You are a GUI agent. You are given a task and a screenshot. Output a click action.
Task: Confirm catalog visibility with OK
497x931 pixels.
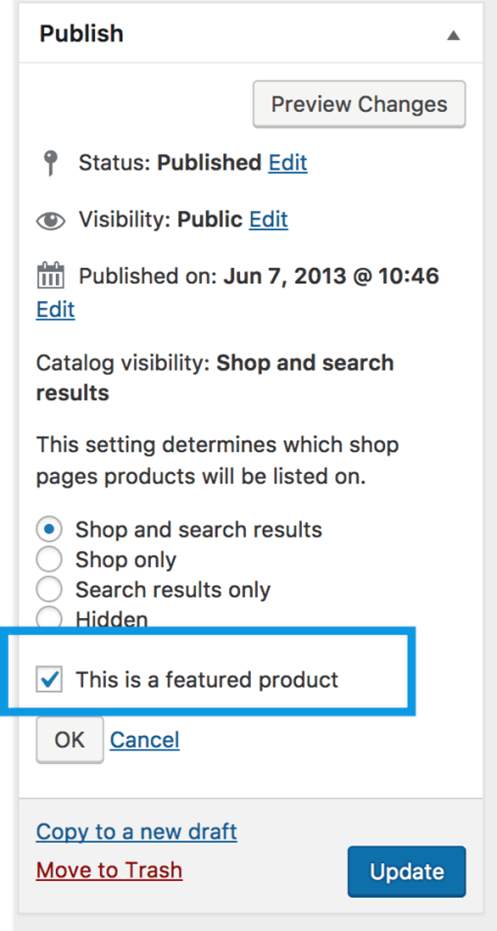[70, 740]
